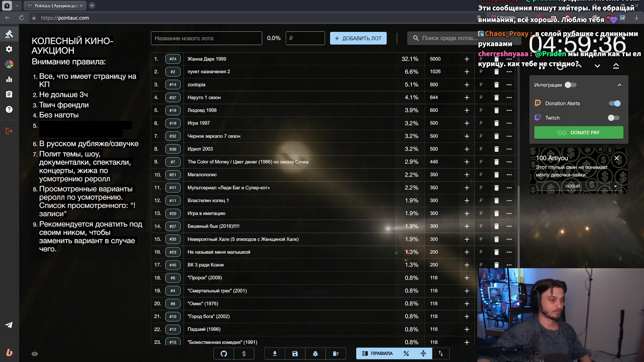Image resolution: width=644 pixels, height=362 pixels.
Task: Open more options for Жанна Дарк 1999
Action: (509, 59)
